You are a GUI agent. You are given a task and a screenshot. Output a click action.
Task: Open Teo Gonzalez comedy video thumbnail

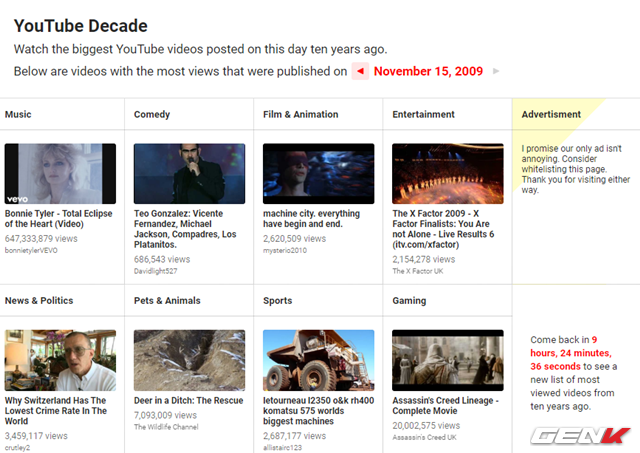(189, 174)
